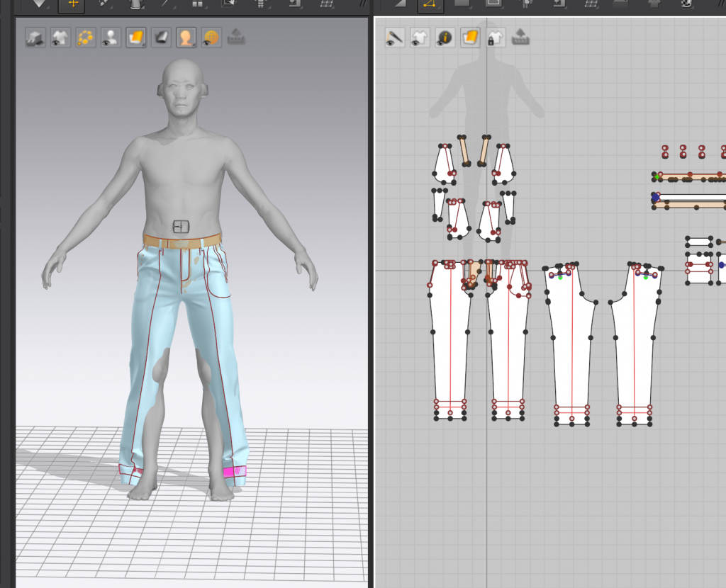
Task: Toggle the orange globe environment display icon
Action: 211,38
